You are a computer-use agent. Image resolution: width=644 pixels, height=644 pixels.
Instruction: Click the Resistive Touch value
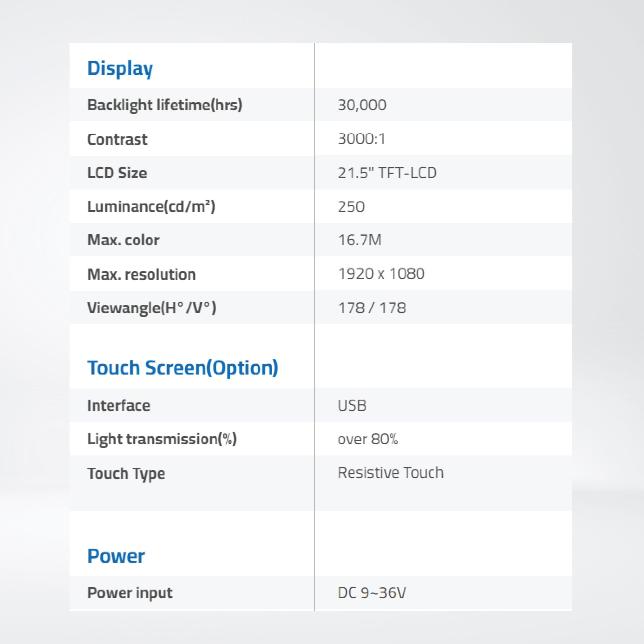coord(390,473)
